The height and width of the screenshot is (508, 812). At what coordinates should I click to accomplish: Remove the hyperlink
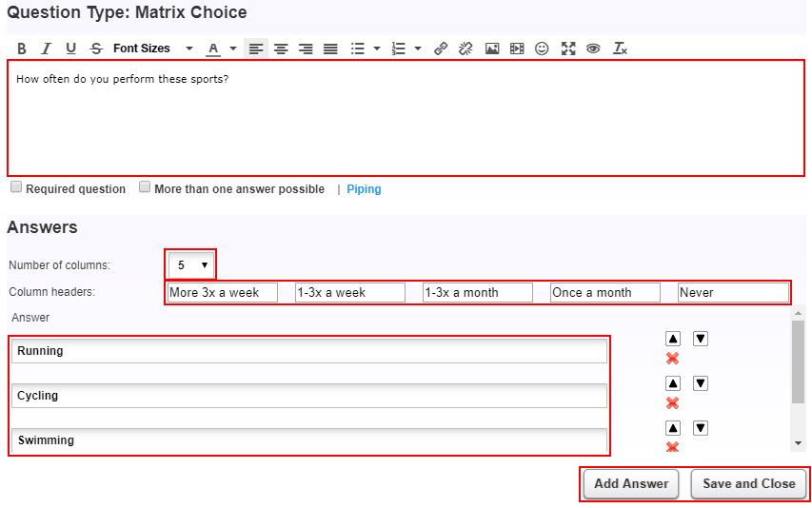point(465,49)
